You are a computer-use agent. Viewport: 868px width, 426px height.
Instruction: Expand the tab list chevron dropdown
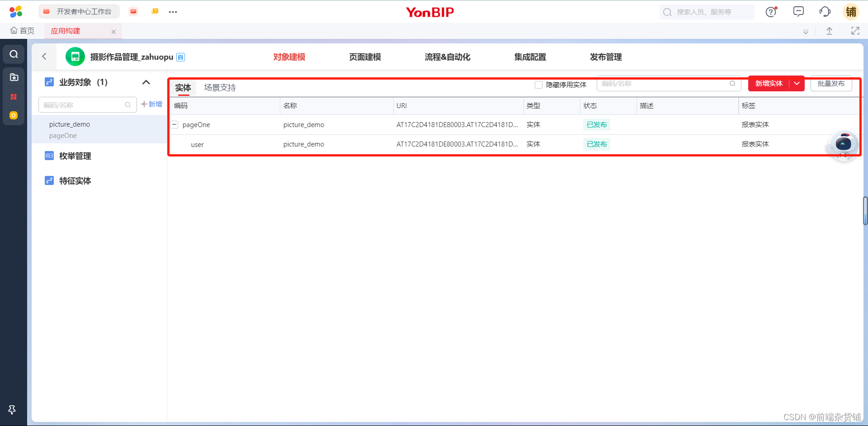point(806,31)
